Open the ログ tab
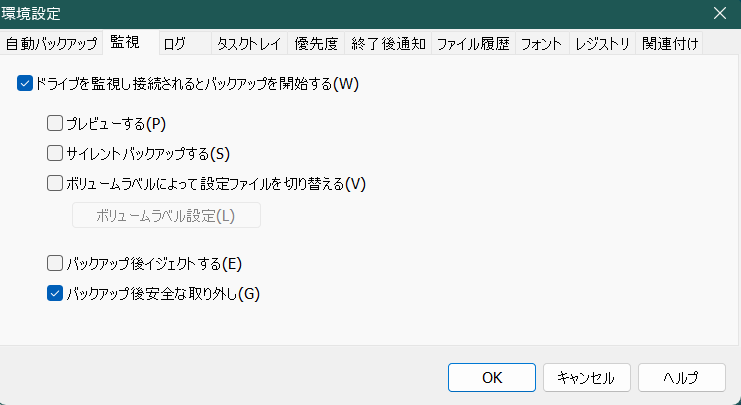Image resolution: width=741 pixels, height=405 pixels. pyautogui.click(x=174, y=44)
